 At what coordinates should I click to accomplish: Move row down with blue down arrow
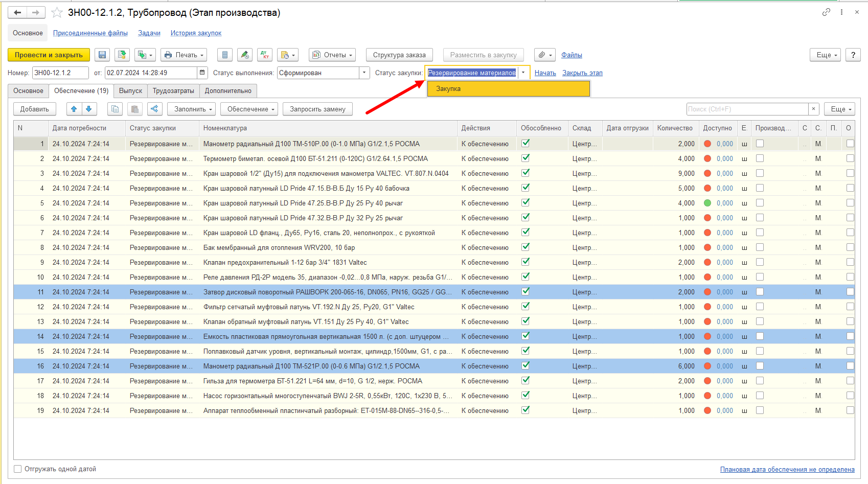tap(89, 109)
